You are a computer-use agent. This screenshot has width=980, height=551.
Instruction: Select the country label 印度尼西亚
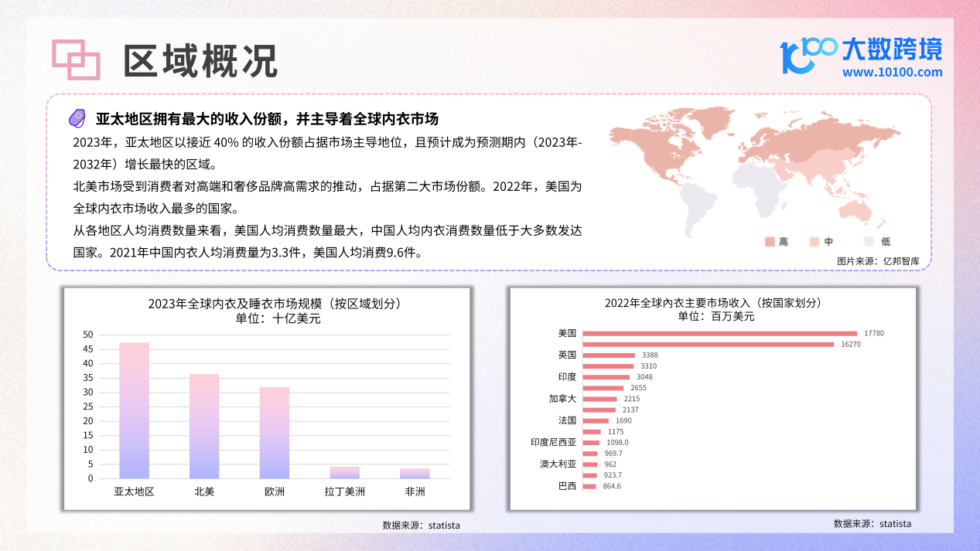click(553, 442)
